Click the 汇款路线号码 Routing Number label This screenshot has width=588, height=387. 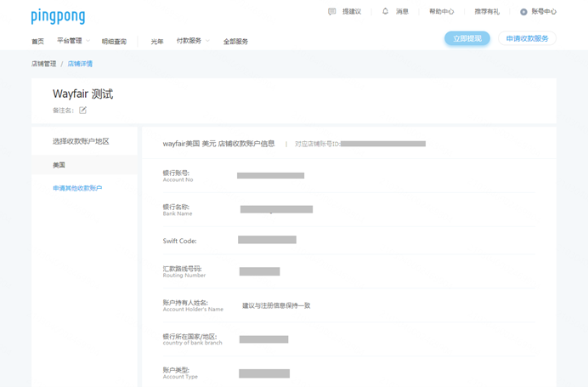pyautogui.click(x=184, y=272)
